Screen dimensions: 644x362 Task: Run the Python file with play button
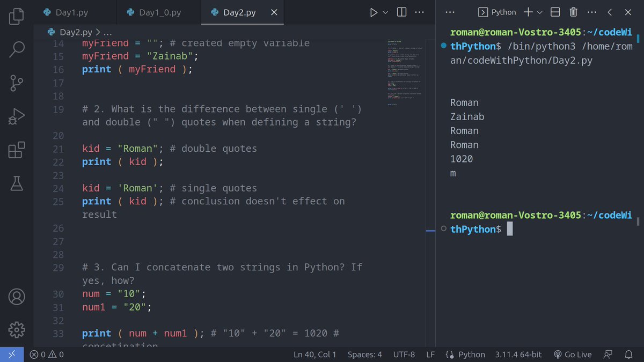coord(374,12)
